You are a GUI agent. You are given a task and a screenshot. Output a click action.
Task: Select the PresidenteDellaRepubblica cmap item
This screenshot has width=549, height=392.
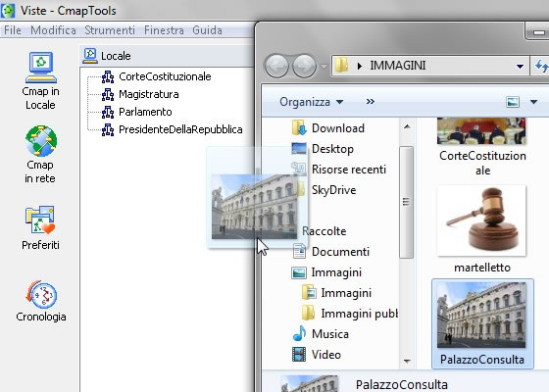172,129
